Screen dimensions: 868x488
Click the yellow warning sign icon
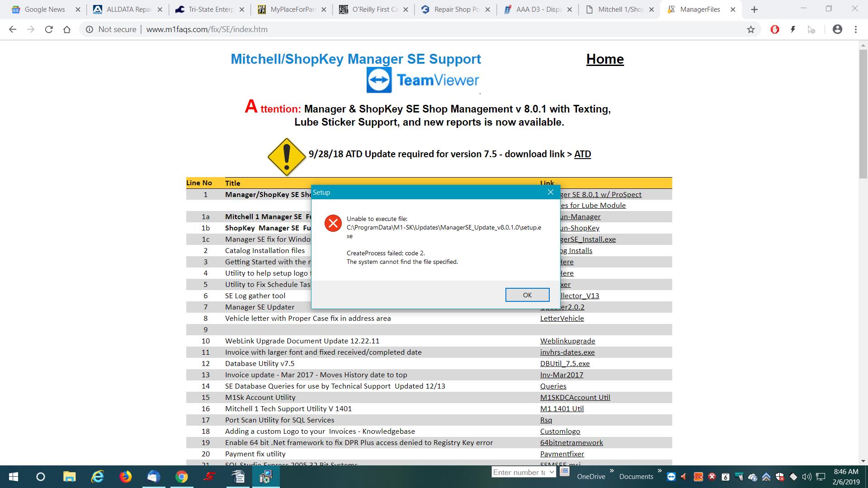286,157
